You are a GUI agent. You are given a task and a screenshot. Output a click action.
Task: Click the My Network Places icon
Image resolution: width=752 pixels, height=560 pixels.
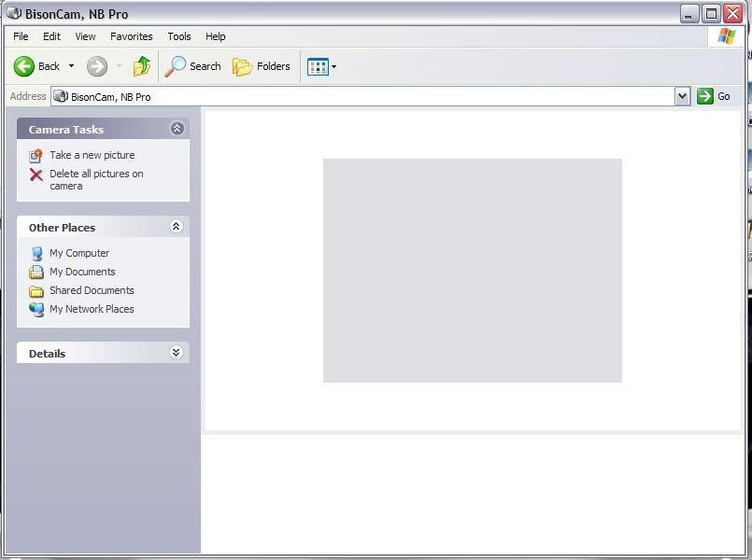coord(36,310)
